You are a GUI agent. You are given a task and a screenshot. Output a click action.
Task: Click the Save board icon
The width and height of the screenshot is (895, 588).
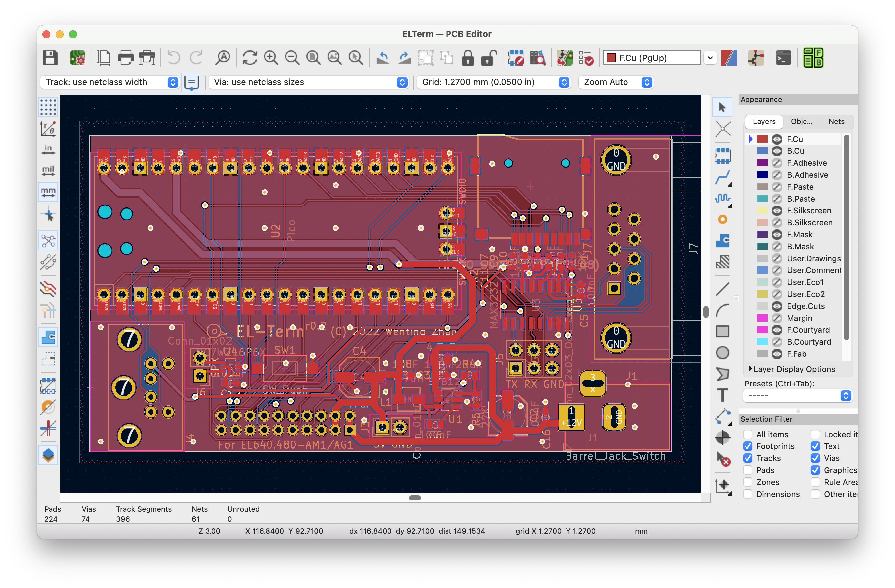[50, 58]
